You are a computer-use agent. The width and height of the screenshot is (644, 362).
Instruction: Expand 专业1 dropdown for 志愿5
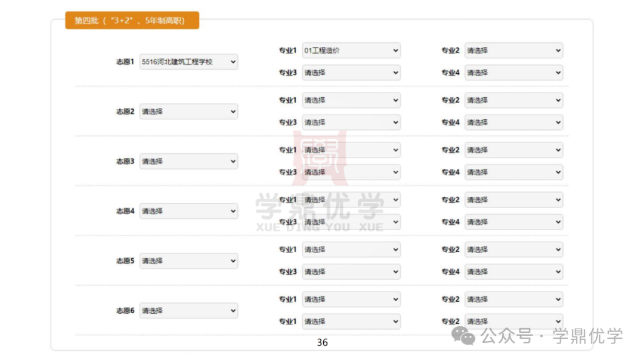pos(351,249)
